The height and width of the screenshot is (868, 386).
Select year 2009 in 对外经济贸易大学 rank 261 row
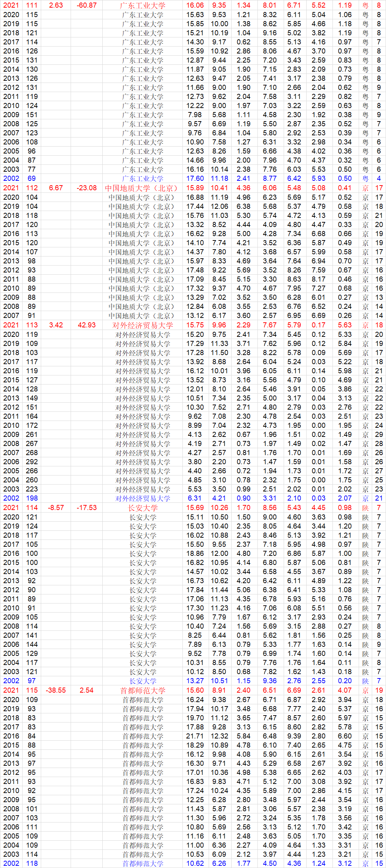(11, 435)
